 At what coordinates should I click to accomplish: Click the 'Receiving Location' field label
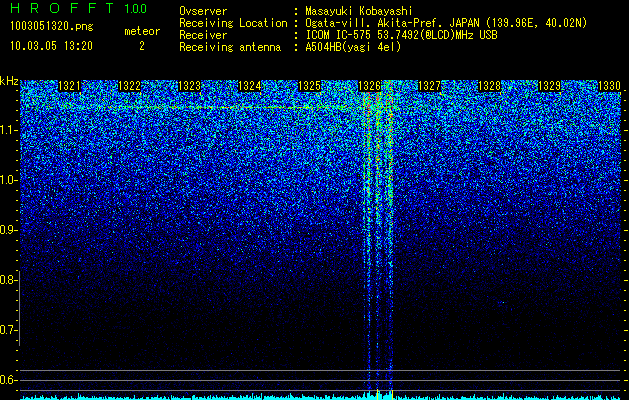[233, 23]
